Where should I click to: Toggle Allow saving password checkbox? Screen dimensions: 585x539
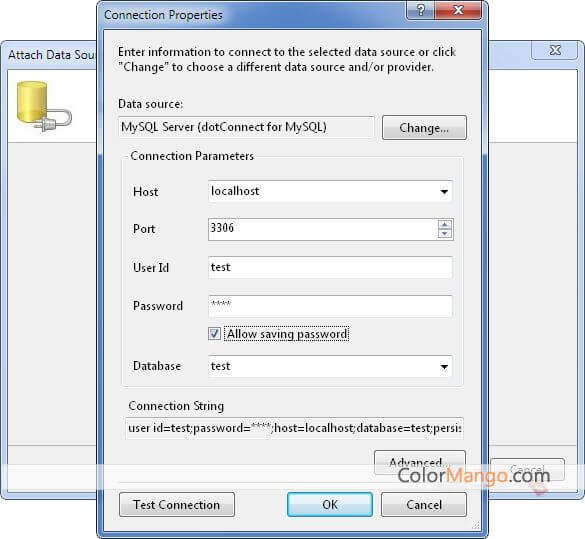tap(215, 333)
